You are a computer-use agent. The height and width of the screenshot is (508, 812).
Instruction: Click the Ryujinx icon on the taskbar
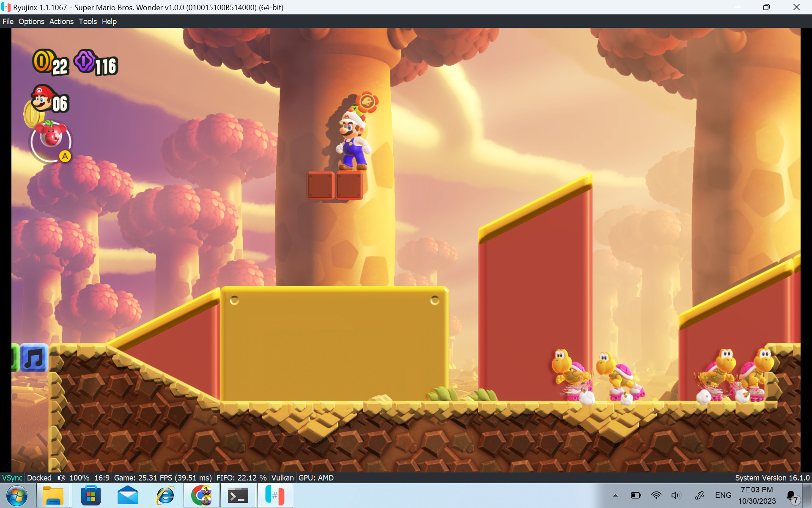(275, 495)
